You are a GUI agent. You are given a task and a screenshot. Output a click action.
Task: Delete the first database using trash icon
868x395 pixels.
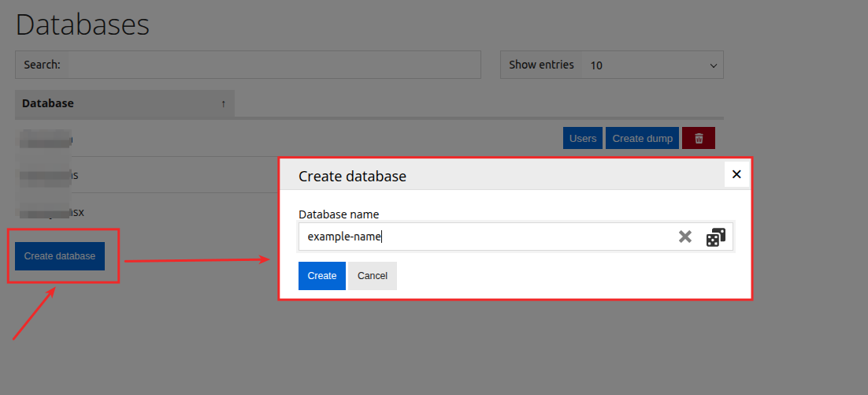(x=698, y=138)
